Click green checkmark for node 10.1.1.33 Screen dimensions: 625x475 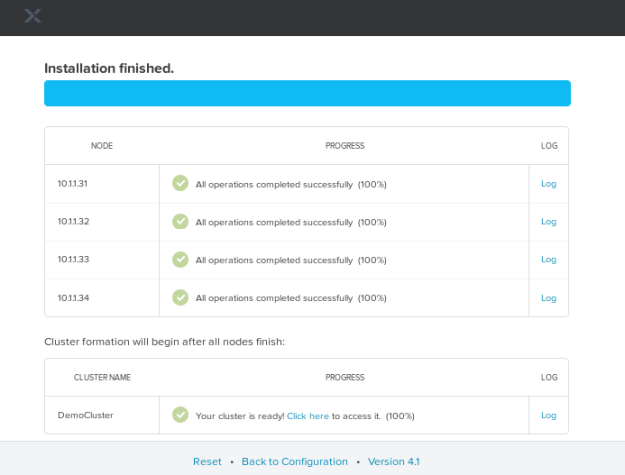pyautogui.click(x=180, y=260)
